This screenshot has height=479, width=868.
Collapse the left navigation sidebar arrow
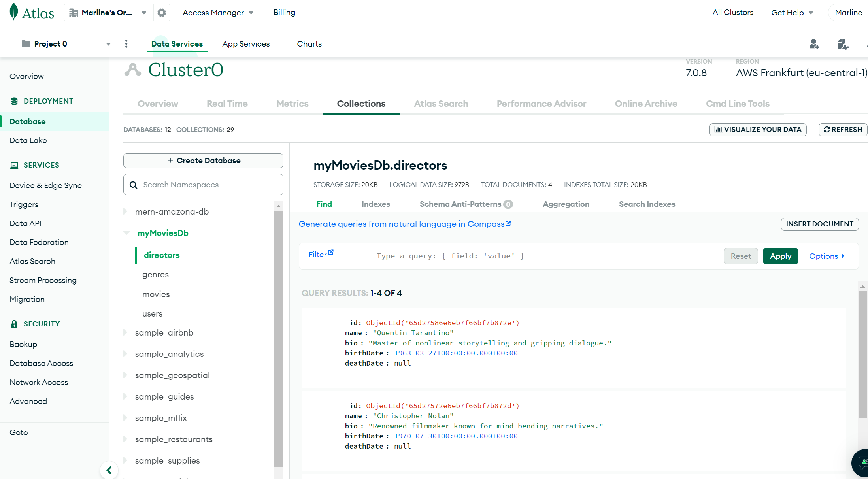(x=109, y=470)
